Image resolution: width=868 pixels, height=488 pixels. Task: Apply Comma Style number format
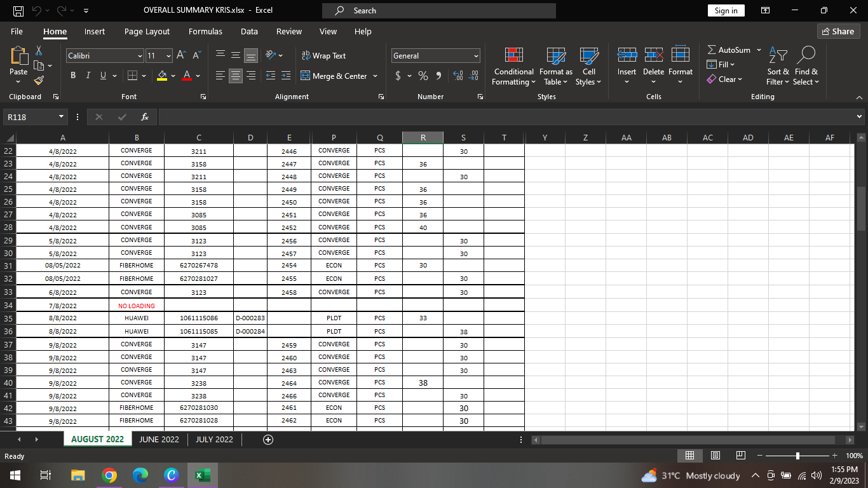(438, 76)
